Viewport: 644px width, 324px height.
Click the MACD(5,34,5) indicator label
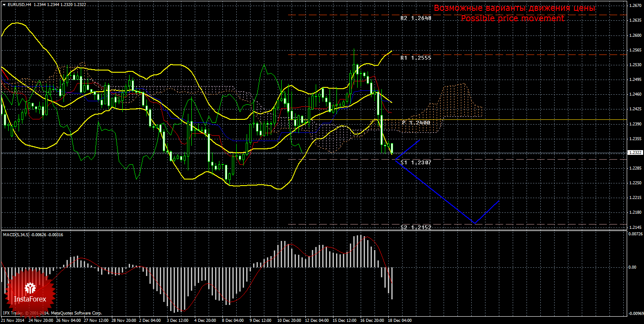click(x=17, y=234)
